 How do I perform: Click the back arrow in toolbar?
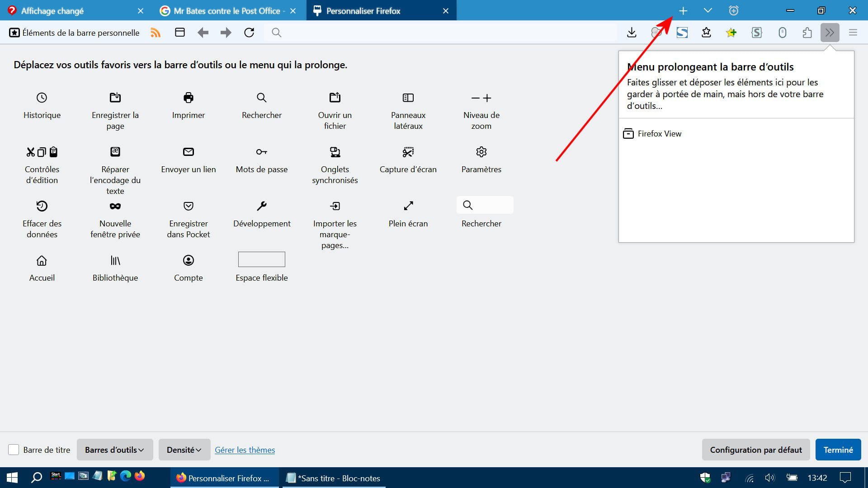pyautogui.click(x=203, y=33)
